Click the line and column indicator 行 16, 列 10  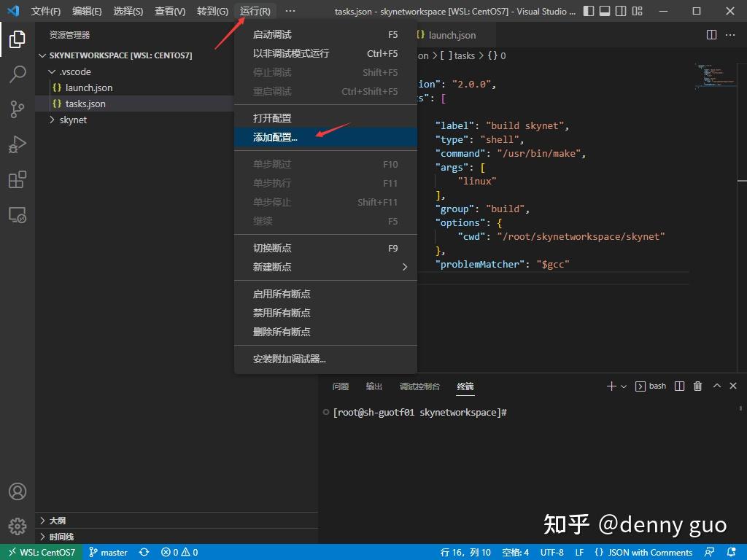[x=465, y=553]
